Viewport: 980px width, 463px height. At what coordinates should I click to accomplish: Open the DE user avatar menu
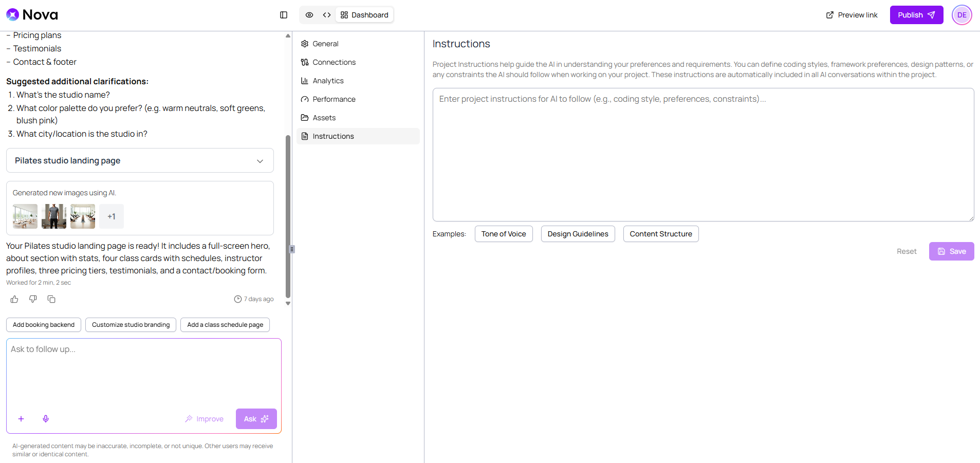[x=961, y=15]
